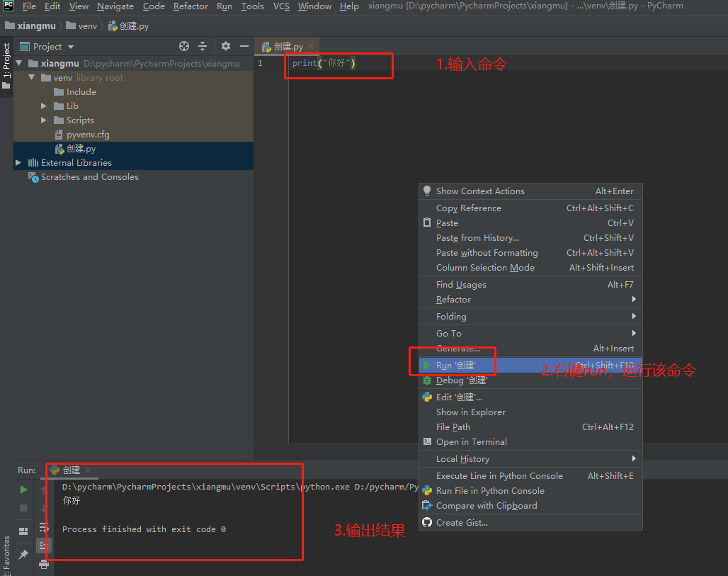Open the Refactor menu in menu bar

[x=190, y=6]
